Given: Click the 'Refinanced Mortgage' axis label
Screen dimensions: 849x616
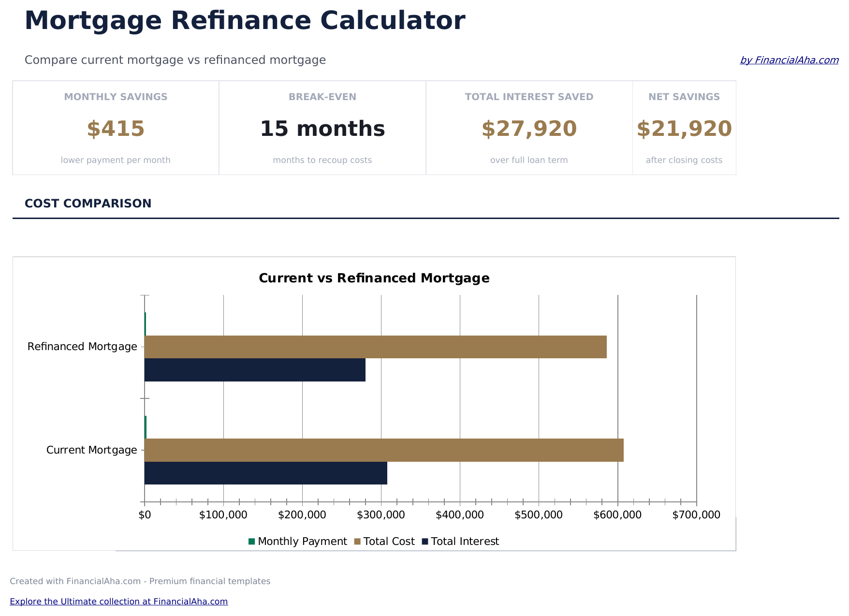Looking at the screenshot, I should pyautogui.click(x=82, y=347).
